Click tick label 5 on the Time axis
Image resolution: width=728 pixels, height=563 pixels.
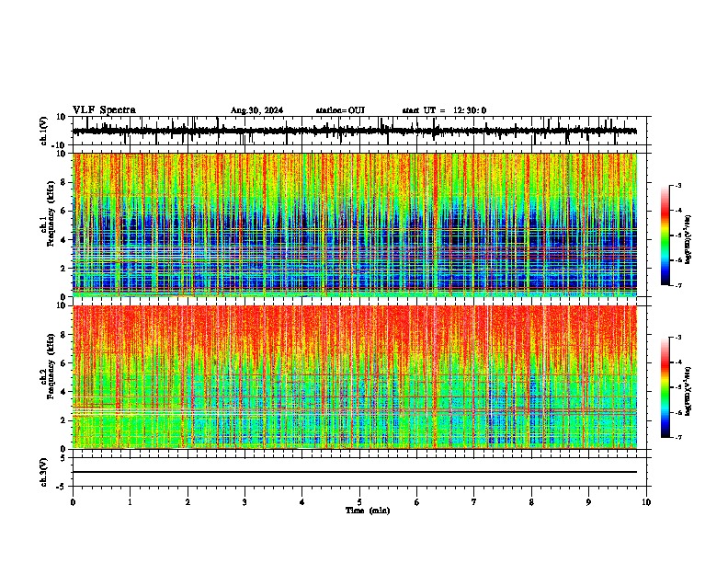point(359,502)
